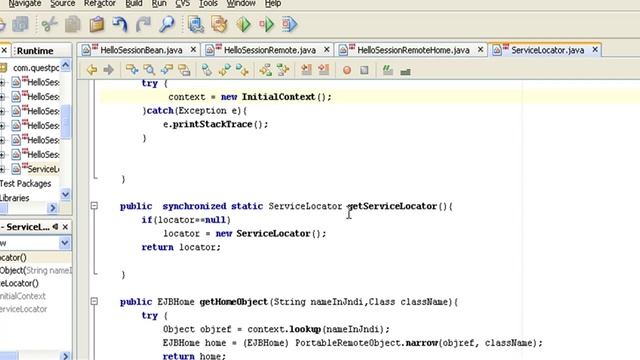Select the Test Packages node

(25, 184)
